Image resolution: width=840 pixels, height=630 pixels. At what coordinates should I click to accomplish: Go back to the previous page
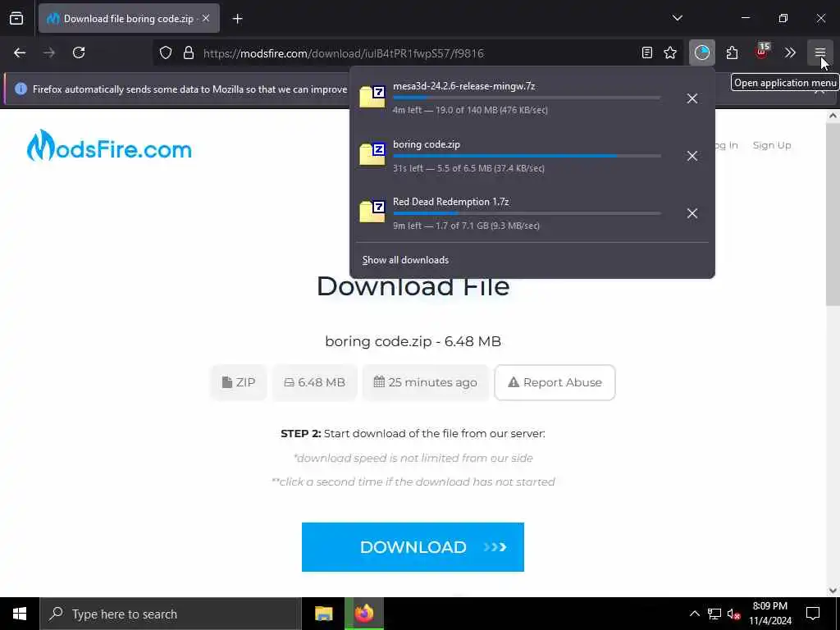[x=20, y=52]
